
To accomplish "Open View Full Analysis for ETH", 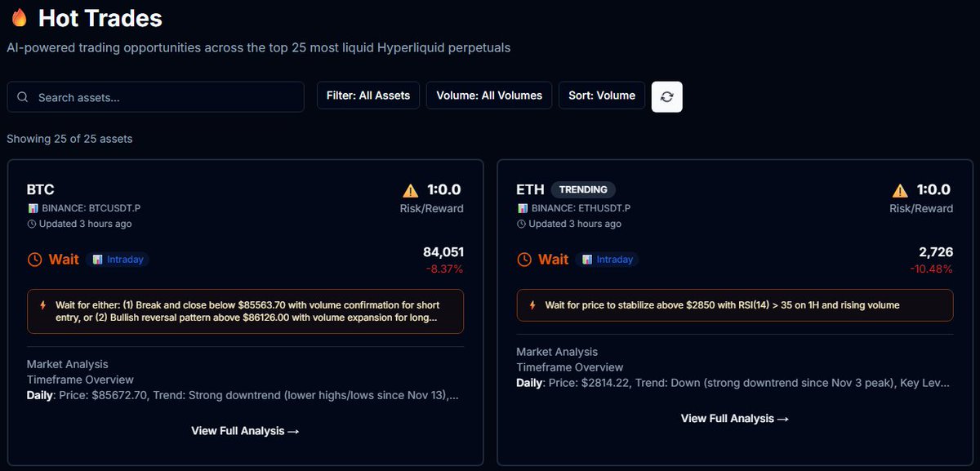I will 735,418.
